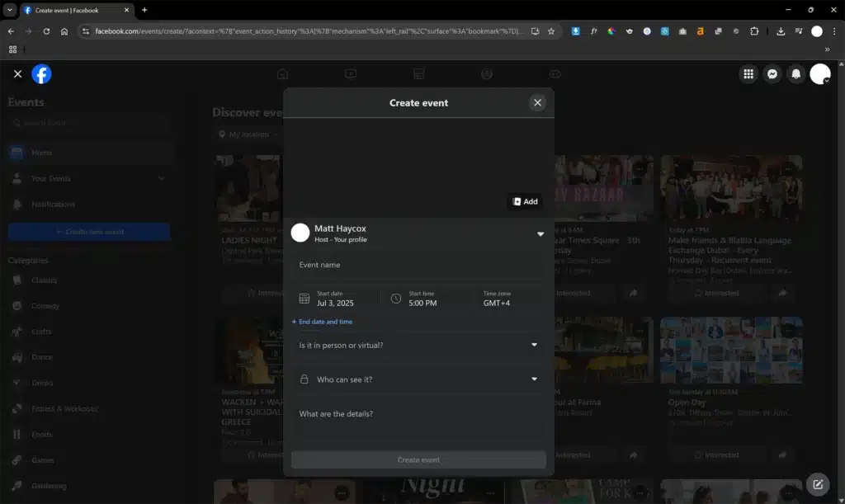Screen dimensions: 845x504
Task: Click Interested on the Open Day event
Action: [717, 455]
